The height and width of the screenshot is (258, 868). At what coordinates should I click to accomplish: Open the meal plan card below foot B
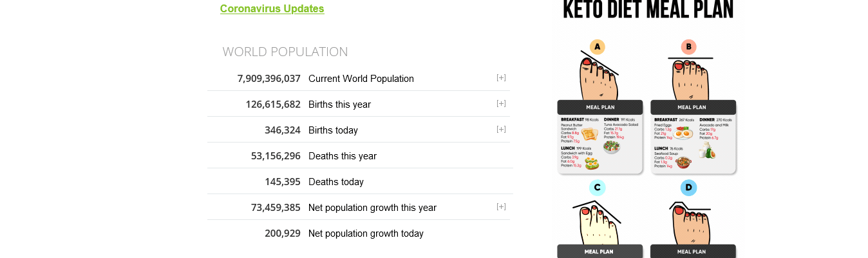pyautogui.click(x=693, y=139)
